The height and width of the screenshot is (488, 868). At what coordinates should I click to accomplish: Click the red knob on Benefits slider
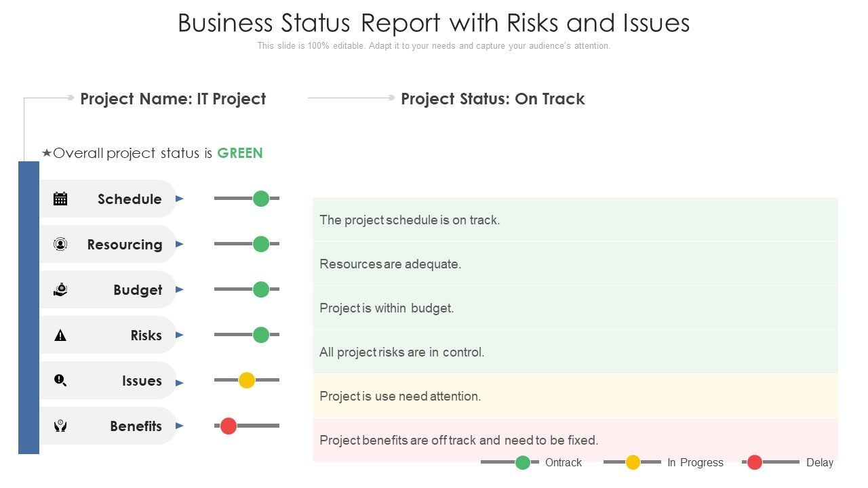(229, 426)
